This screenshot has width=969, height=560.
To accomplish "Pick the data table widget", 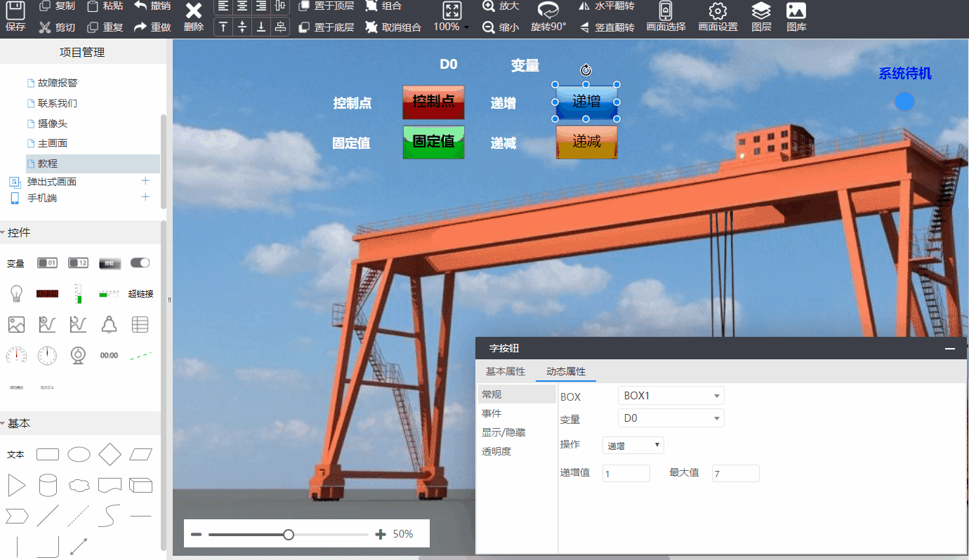I will 140,324.
